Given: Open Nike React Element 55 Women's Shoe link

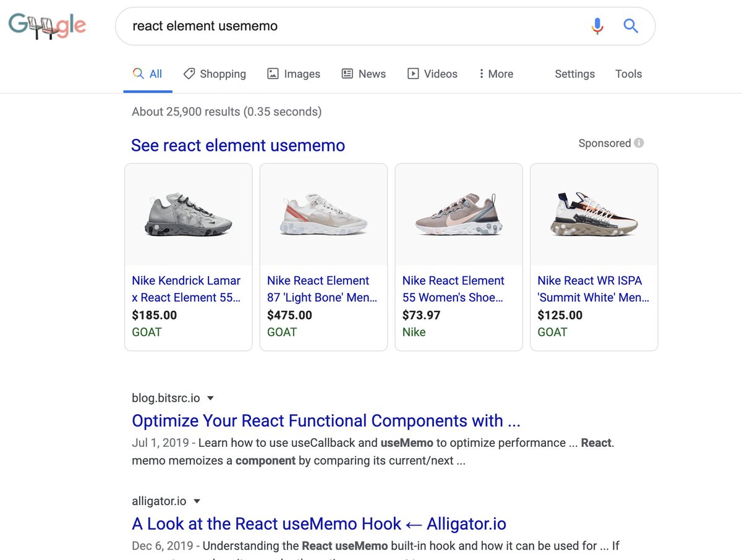Looking at the screenshot, I should (x=453, y=289).
